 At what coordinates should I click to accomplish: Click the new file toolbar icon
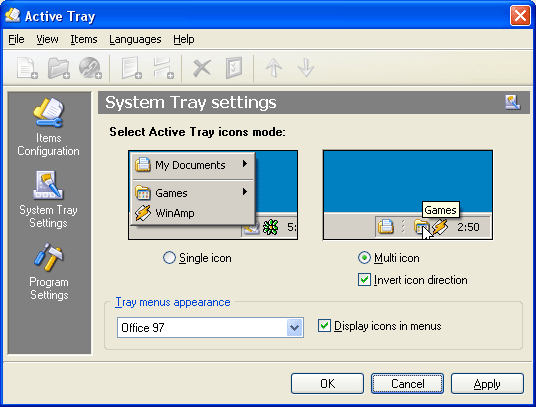pyautogui.click(x=27, y=68)
